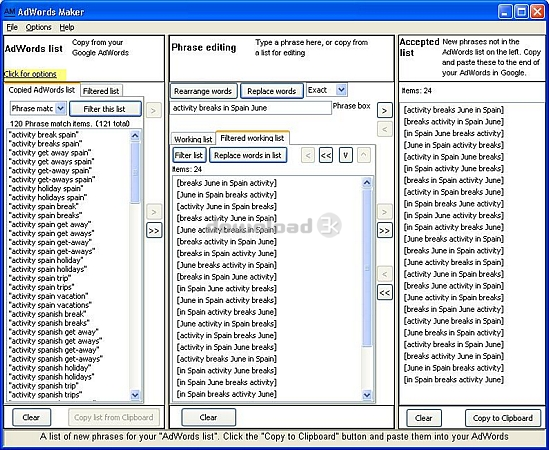This screenshot has width=549, height=450.
Task: Click the '>>' button right of the AdWords list
Action: click(x=154, y=230)
